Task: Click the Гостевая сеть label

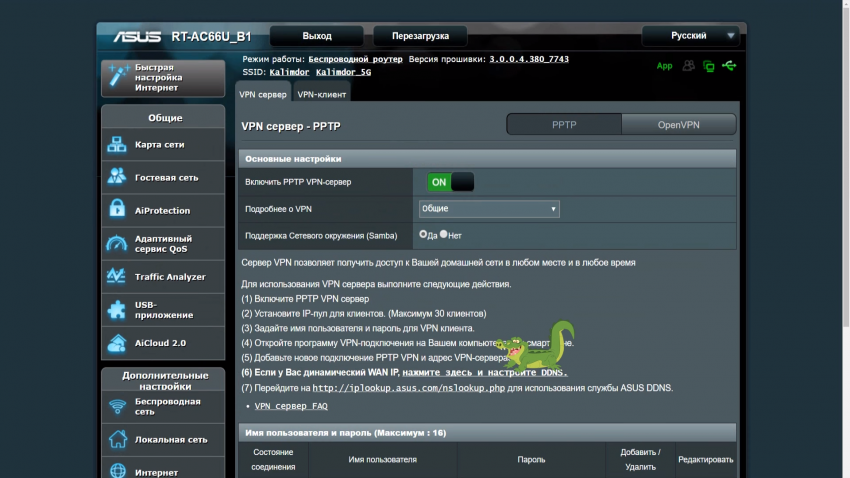Action: point(166,178)
